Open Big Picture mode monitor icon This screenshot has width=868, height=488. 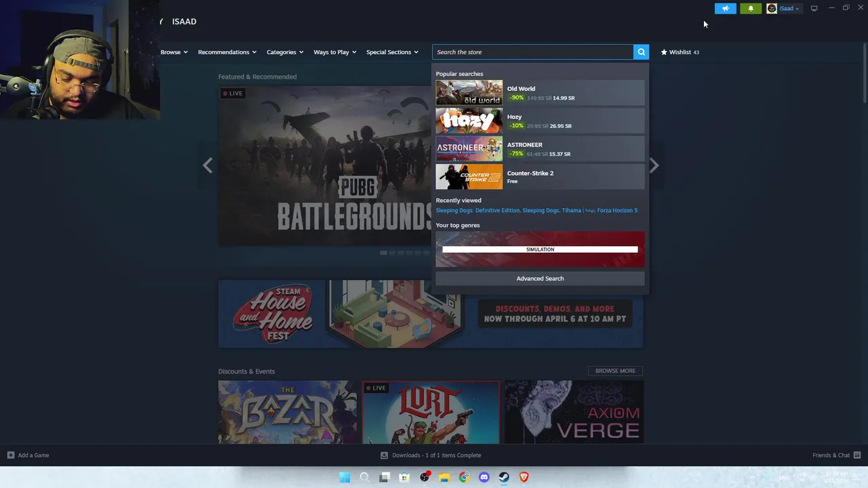point(814,8)
